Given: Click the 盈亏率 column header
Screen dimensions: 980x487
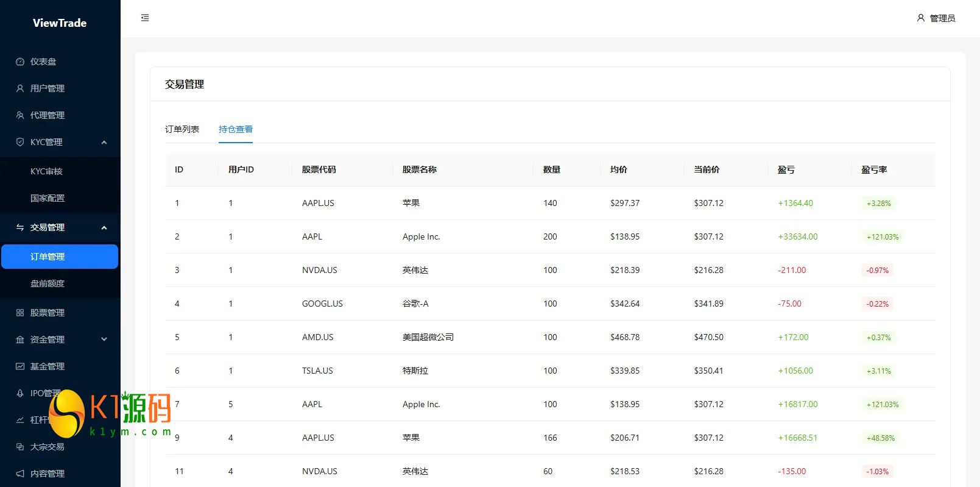Looking at the screenshot, I should click(874, 169).
